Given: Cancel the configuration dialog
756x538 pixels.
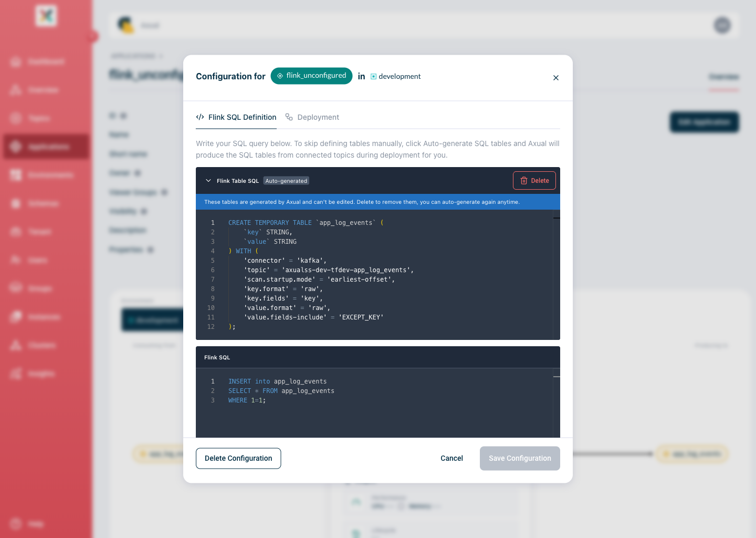Looking at the screenshot, I should (x=451, y=458).
